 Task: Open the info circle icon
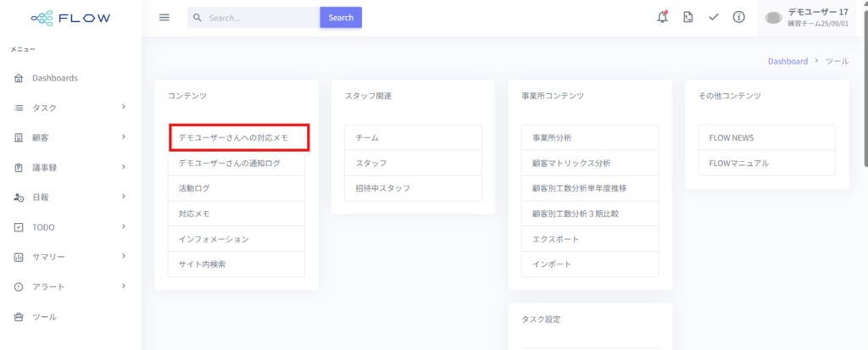(738, 18)
